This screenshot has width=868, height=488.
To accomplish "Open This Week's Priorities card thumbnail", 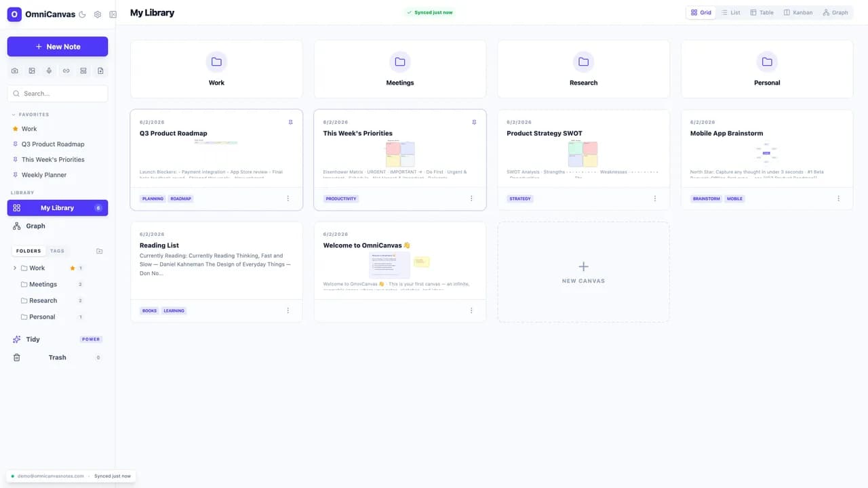I will click(x=400, y=154).
